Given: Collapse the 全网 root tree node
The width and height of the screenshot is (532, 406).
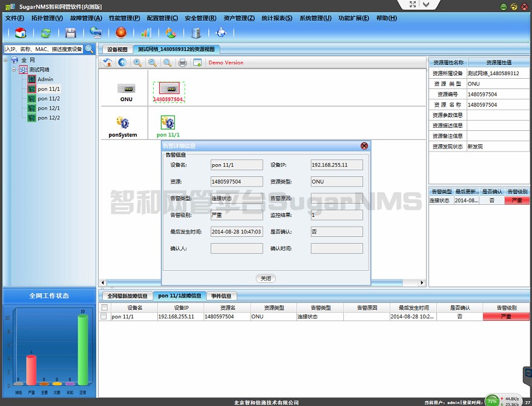Looking at the screenshot, I should [5, 60].
